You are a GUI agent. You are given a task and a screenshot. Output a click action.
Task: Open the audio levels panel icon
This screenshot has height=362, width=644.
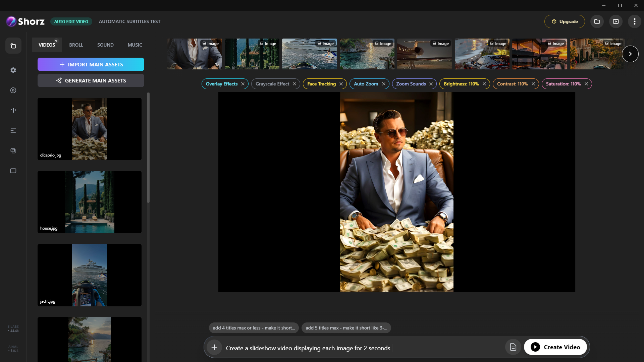(13, 110)
